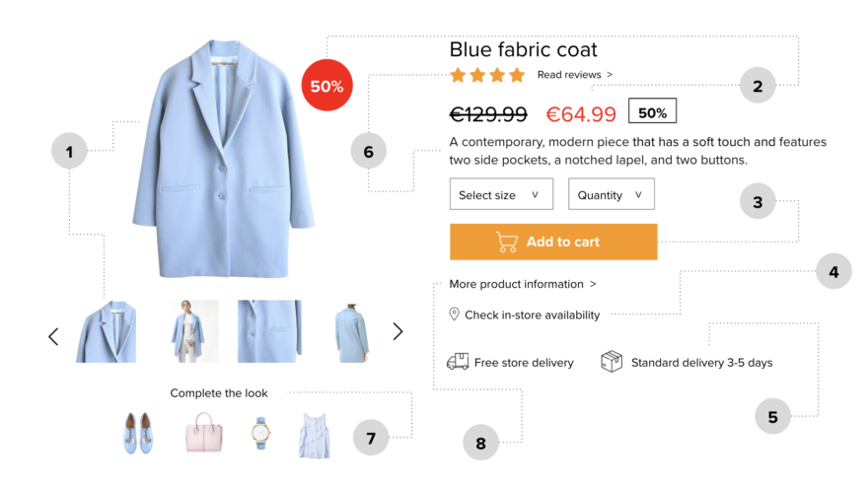Image resolution: width=868 pixels, height=488 pixels.
Task: Choose the blue wristwatch accessory
Action: point(260,433)
